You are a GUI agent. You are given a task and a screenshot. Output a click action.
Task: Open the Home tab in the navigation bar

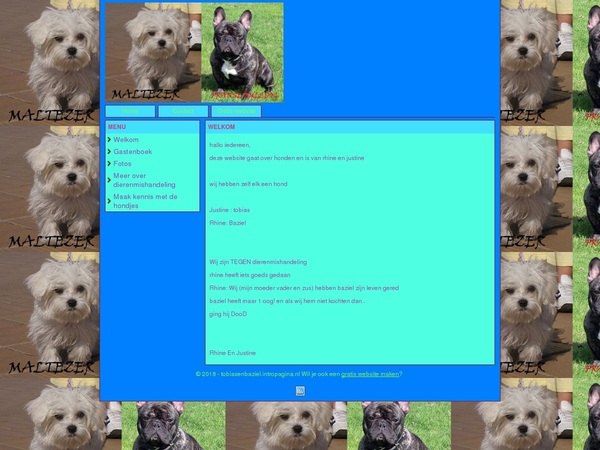pyautogui.click(x=130, y=111)
